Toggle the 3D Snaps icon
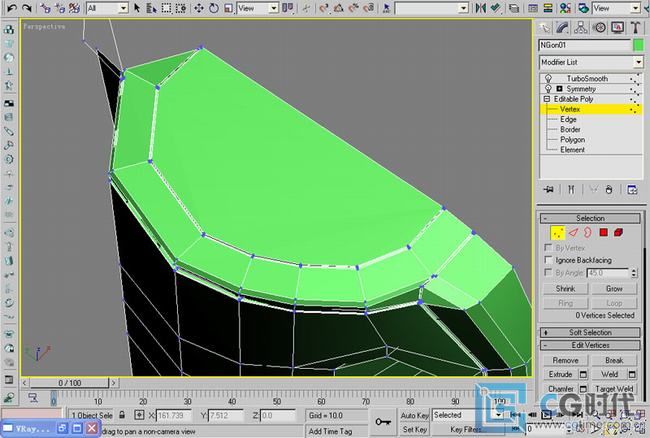Screen dimensions: 650x438 (x=324, y=8)
